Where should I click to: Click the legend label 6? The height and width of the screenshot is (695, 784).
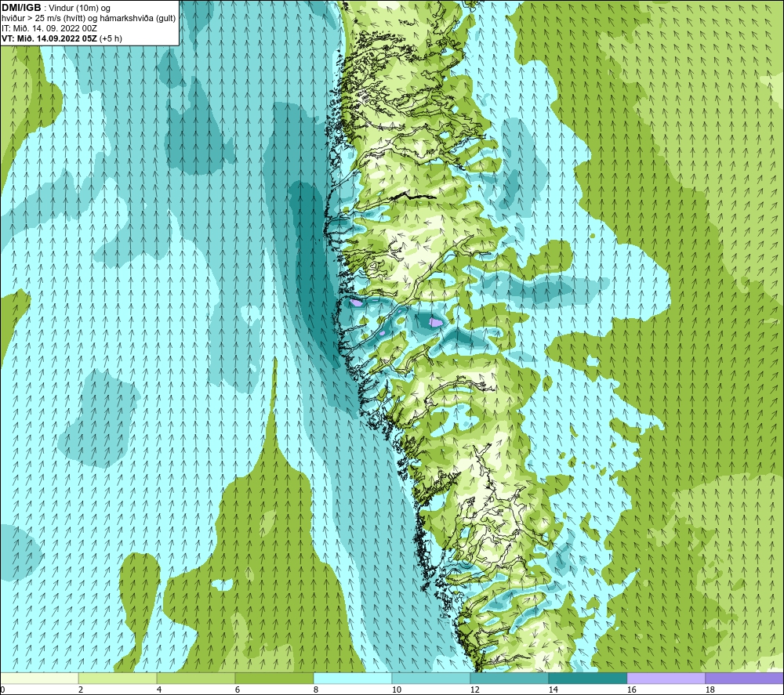pos(238,690)
